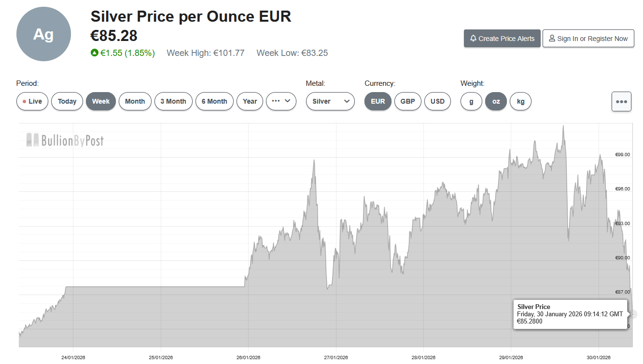Set weight to kilograms (kg)
Viewport: 643px width, 364px height.
point(520,101)
